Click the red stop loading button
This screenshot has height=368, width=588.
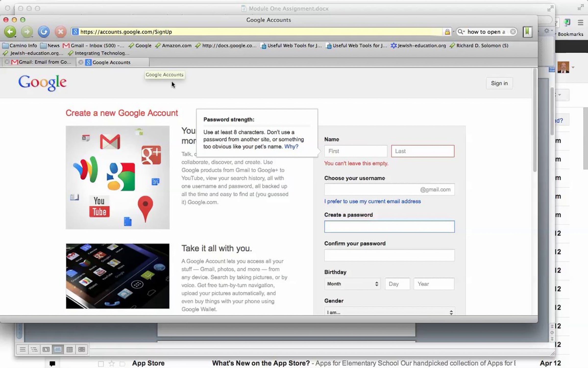point(60,32)
